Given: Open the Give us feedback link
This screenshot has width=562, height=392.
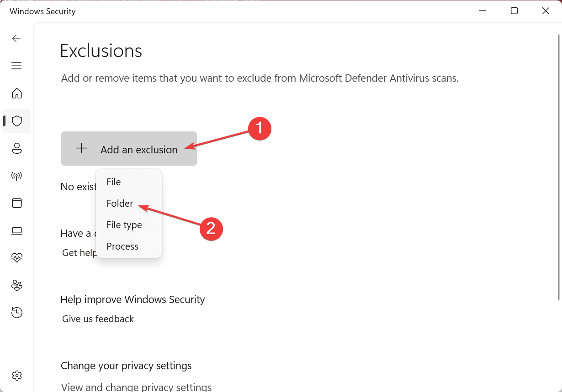Looking at the screenshot, I should [x=98, y=319].
